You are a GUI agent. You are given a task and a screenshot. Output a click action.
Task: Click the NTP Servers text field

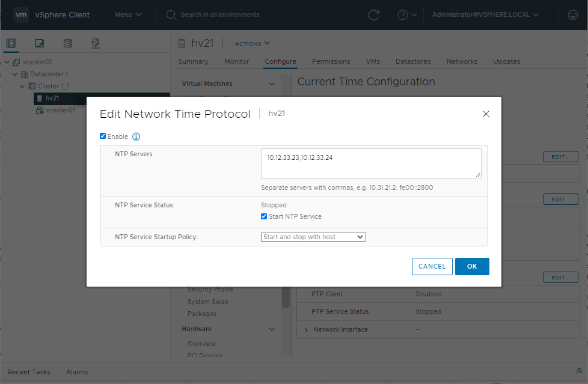pyautogui.click(x=370, y=163)
